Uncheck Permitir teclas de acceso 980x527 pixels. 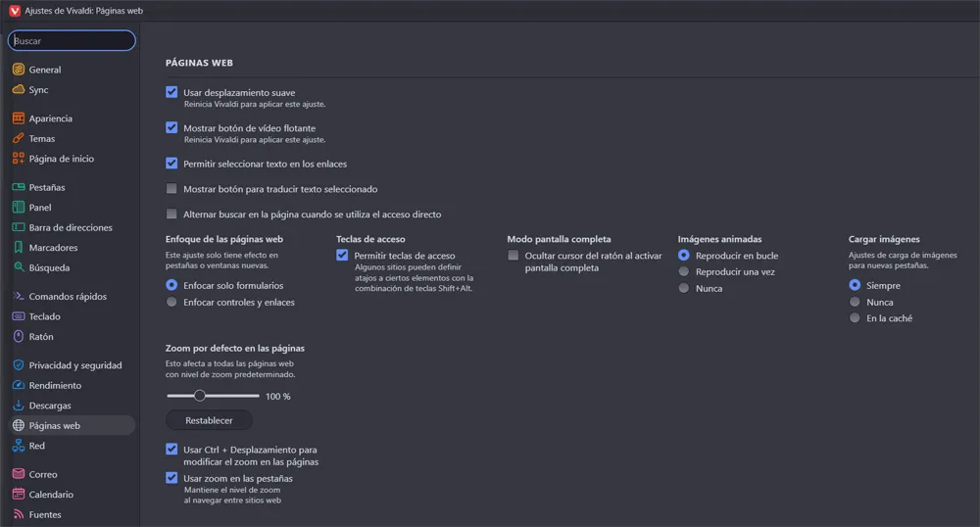(x=342, y=255)
